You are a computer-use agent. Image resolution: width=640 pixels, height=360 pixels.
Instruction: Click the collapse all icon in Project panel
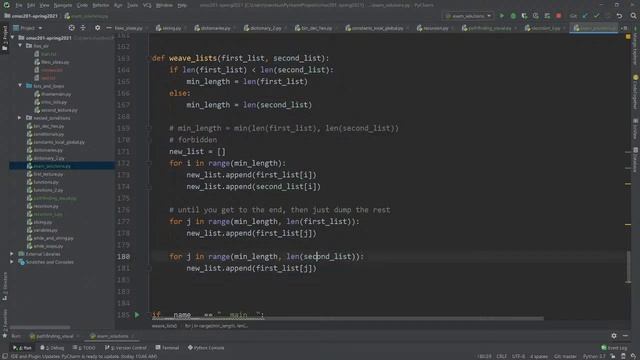click(x=83, y=28)
